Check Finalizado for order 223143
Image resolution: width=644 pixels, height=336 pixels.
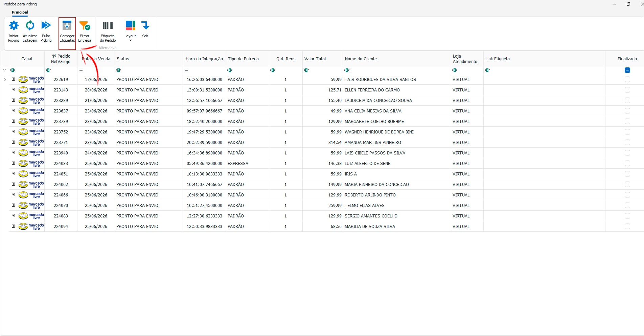pyautogui.click(x=627, y=90)
